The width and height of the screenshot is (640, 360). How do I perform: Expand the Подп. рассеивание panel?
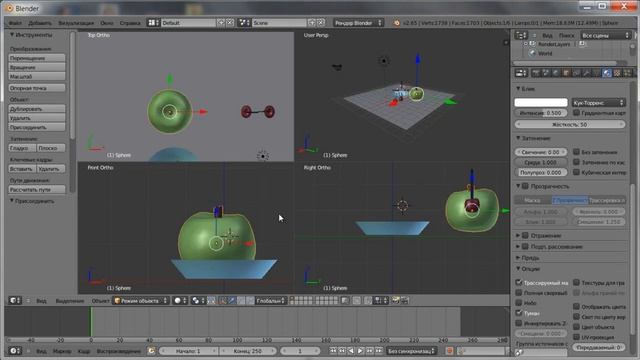click(518, 247)
